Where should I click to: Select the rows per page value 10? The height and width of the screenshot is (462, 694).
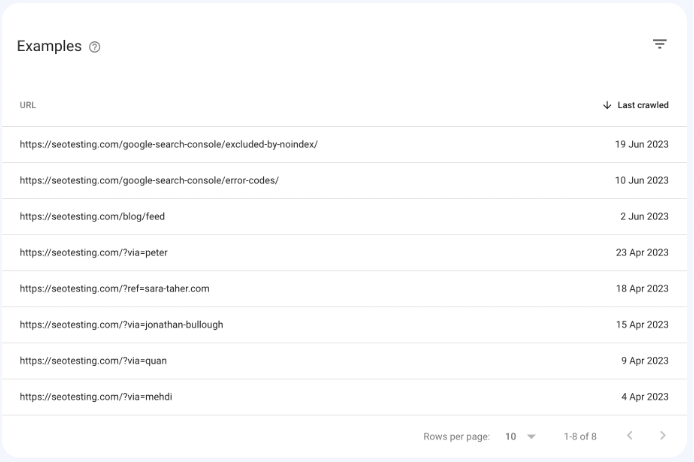tap(511, 437)
